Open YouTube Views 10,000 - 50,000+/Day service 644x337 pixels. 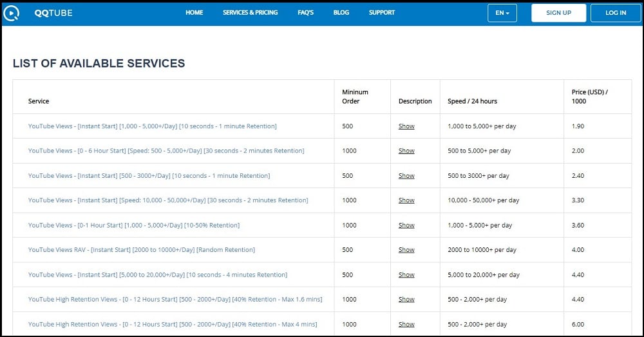point(168,200)
